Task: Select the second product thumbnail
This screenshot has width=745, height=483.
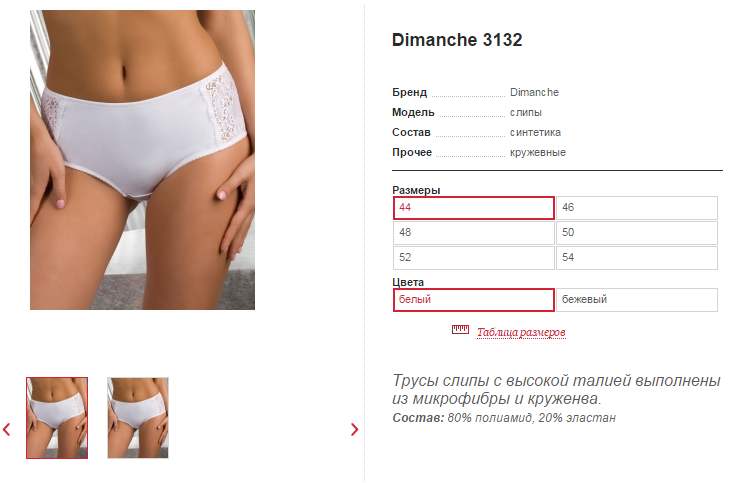Action: (138, 418)
